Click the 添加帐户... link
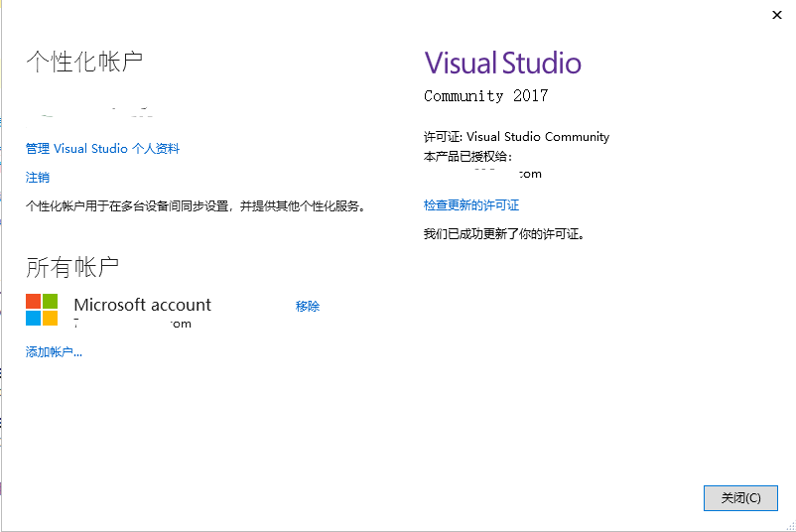The image size is (796, 532). pyautogui.click(x=54, y=351)
